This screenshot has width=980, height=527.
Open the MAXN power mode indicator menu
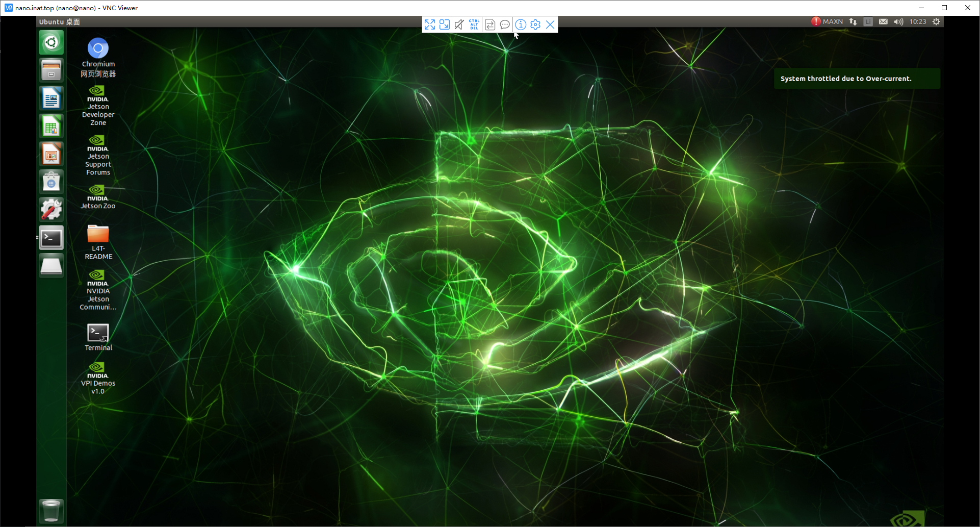coord(827,21)
